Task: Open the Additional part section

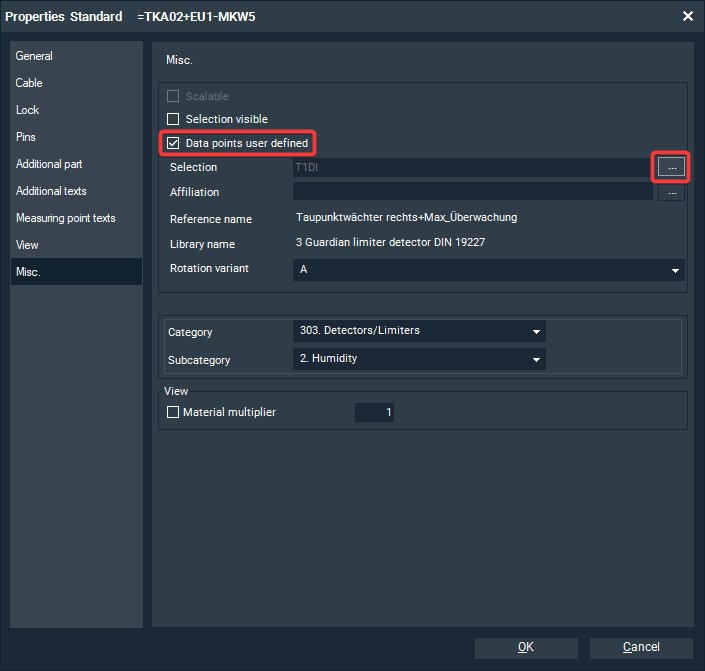Action: (49, 164)
